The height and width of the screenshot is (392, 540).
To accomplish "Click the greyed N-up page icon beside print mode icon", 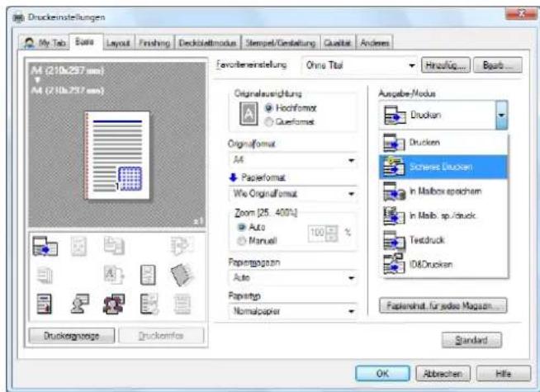I will point(78,246).
